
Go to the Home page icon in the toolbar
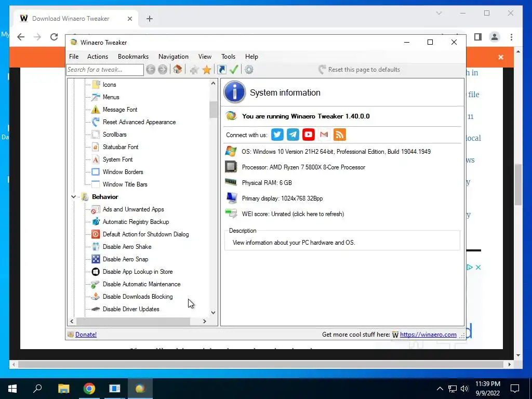coord(177,70)
